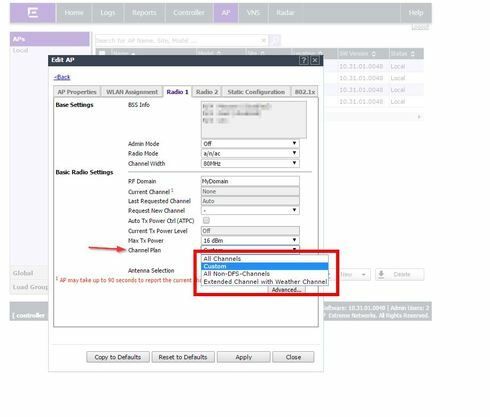Screen dimensions: 490x417
Task: Toggle Auto Tx Power Ctrl (ATPC) checkbox
Action: (206, 220)
